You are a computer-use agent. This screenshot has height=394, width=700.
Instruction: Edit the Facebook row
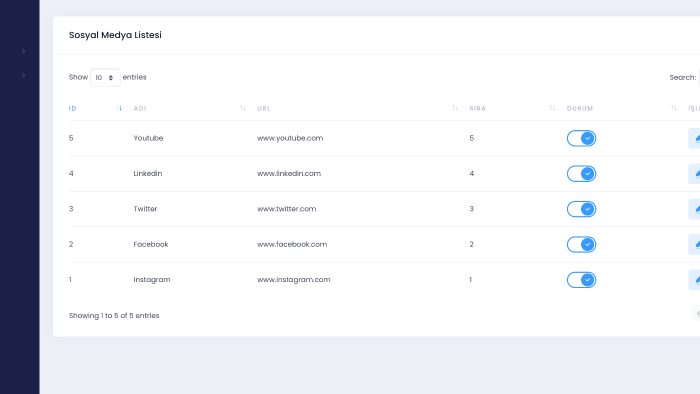coord(695,245)
